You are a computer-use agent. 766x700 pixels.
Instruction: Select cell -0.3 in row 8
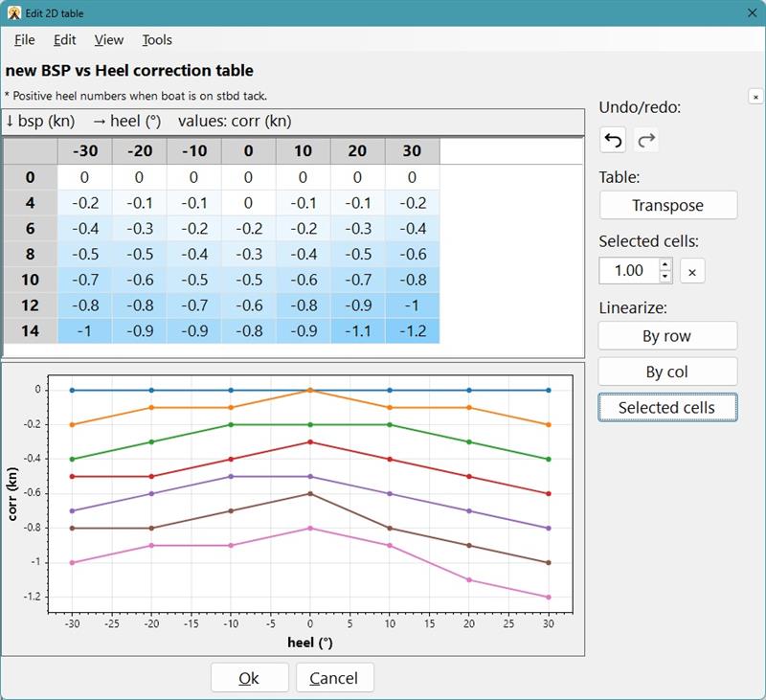click(249, 254)
